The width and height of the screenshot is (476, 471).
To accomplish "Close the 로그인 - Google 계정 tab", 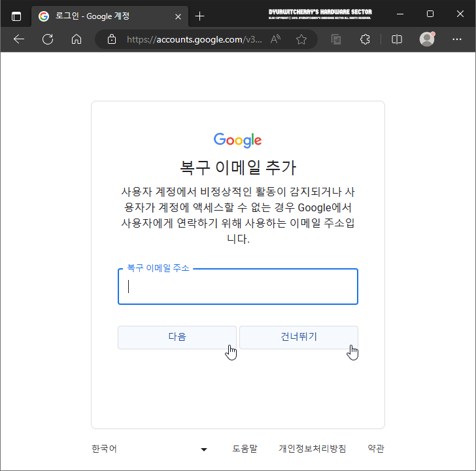I will coord(178,17).
